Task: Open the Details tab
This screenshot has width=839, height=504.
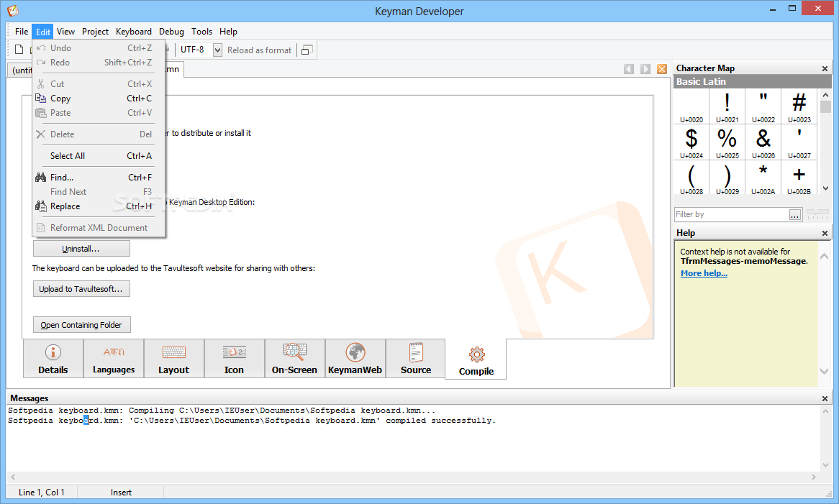Action: point(53,359)
